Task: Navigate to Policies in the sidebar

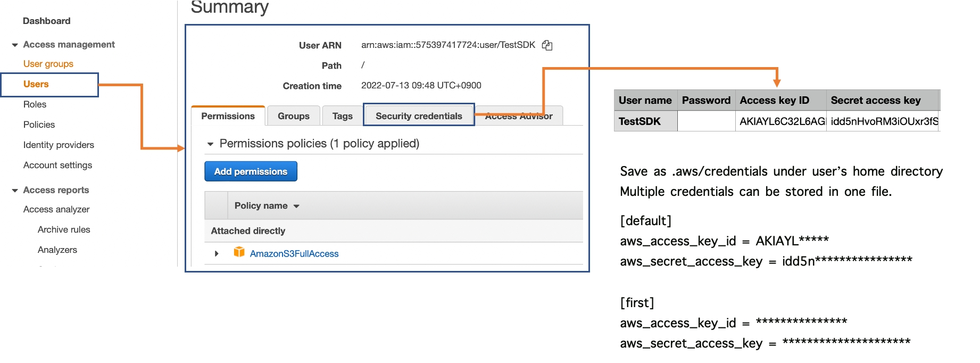Action: [39, 125]
